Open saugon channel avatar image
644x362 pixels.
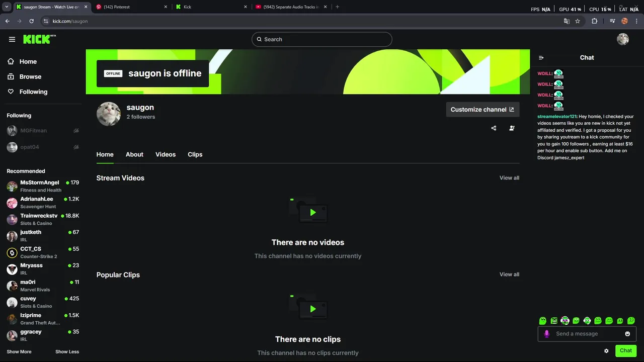tap(109, 114)
